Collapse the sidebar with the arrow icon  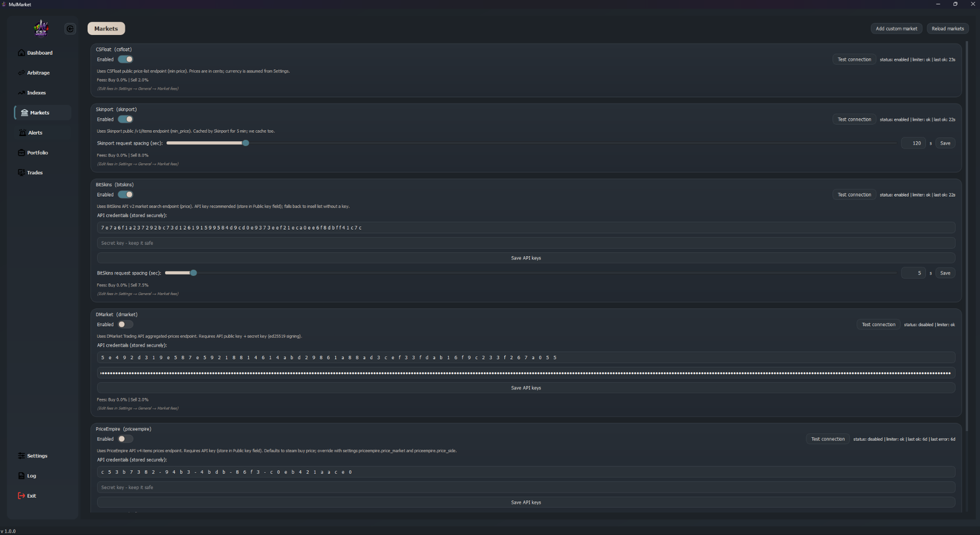click(x=70, y=29)
